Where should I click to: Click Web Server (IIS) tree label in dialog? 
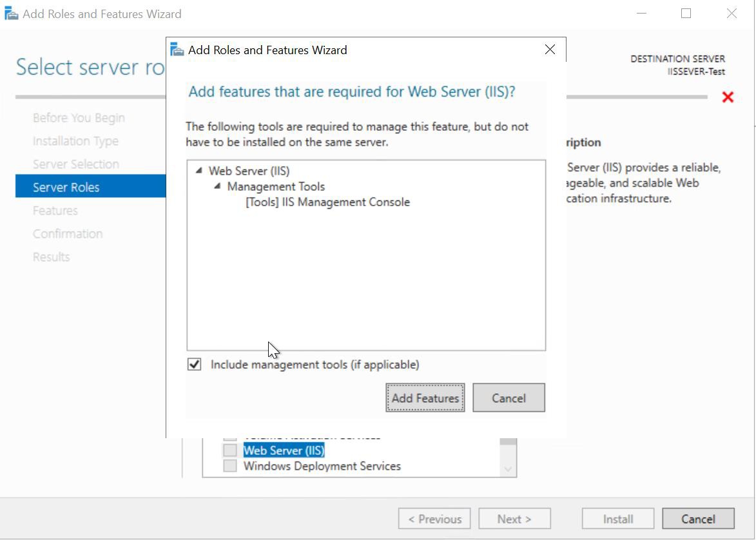[249, 171]
